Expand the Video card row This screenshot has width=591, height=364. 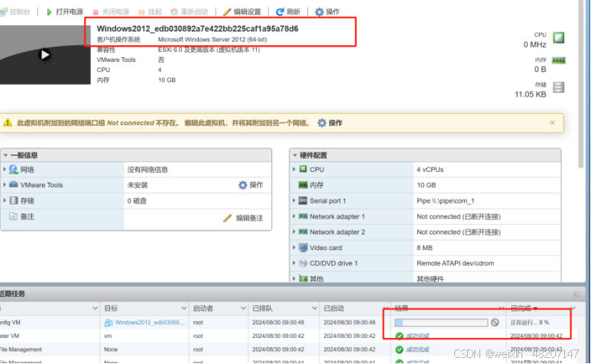coord(294,248)
